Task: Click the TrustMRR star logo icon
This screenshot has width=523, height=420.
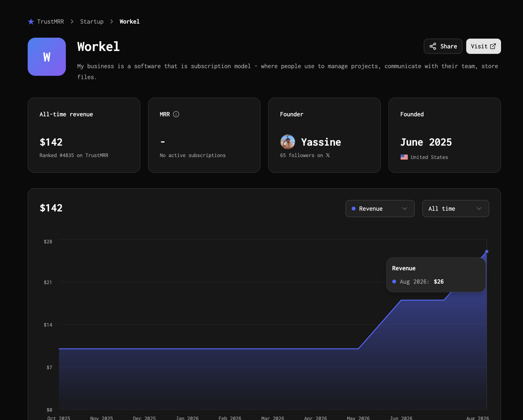Action: 31,21
